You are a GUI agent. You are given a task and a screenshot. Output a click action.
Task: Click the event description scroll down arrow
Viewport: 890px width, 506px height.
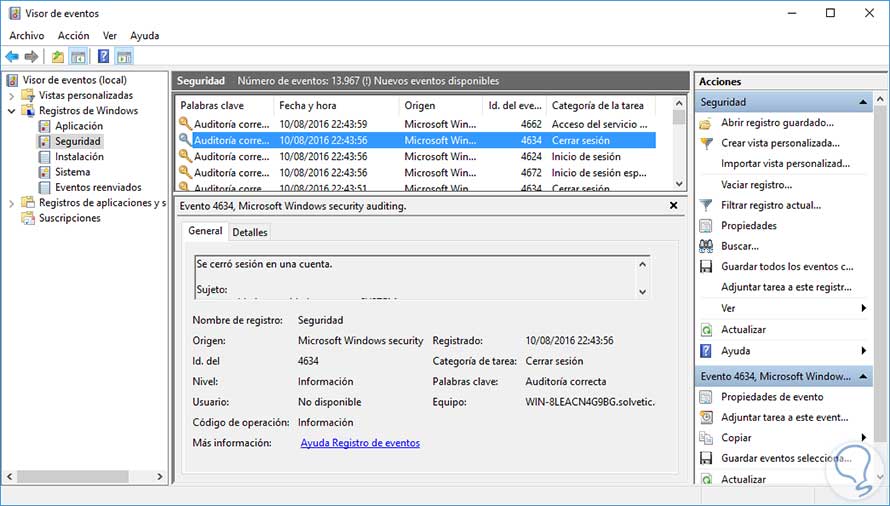[643, 292]
